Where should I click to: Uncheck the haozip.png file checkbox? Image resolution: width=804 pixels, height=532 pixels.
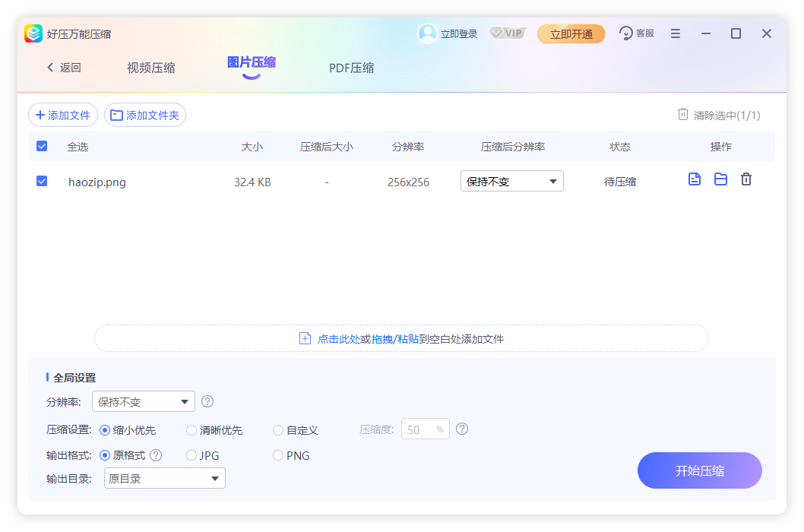point(42,181)
